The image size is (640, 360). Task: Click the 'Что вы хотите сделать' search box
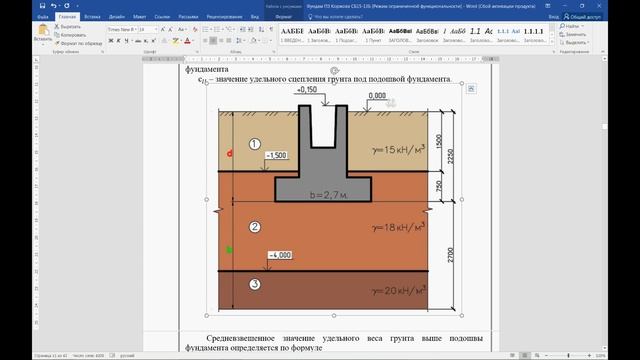336,17
